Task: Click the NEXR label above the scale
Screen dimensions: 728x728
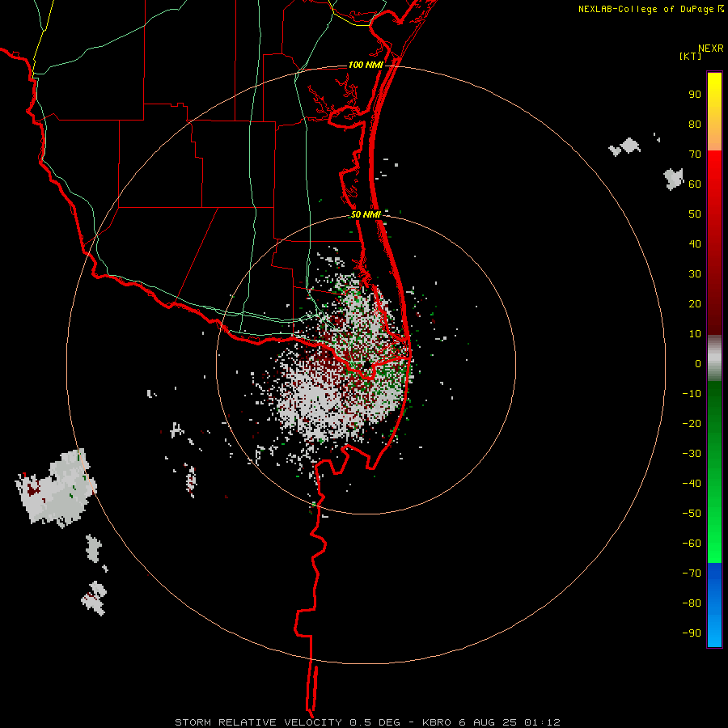Action: [x=711, y=49]
